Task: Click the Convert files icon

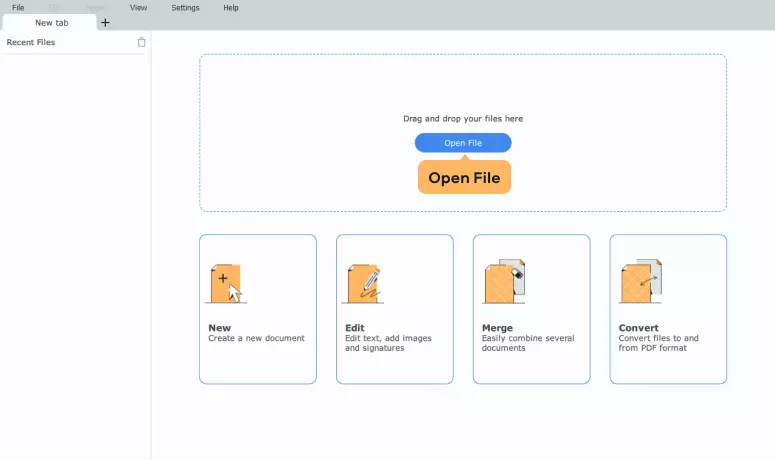Action: (641, 281)
